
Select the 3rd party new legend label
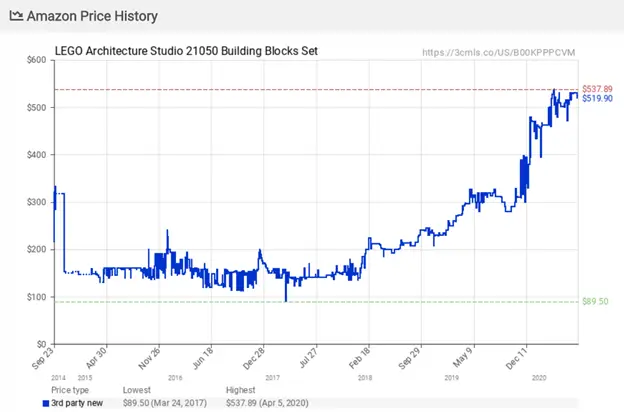point(77,403)
